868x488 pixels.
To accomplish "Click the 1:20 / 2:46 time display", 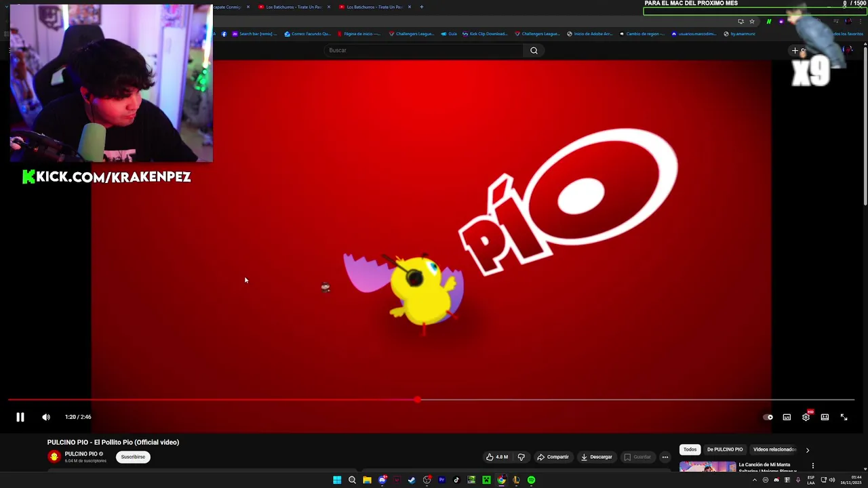I will [x=78, y=417].
